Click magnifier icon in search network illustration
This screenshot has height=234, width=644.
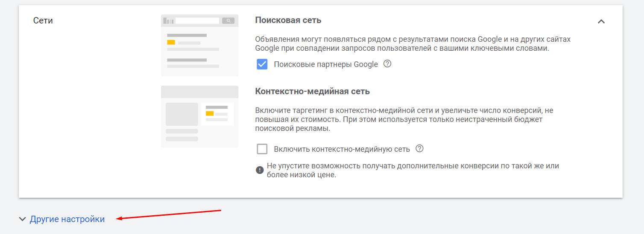click(228, 20)
